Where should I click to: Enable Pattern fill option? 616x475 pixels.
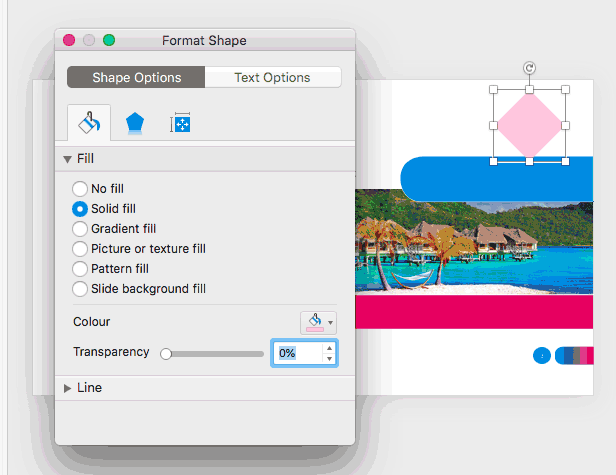[80, 269]
